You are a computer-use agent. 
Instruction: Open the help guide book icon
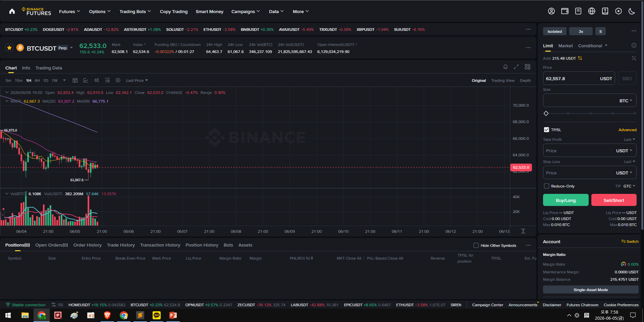(605, 11)
